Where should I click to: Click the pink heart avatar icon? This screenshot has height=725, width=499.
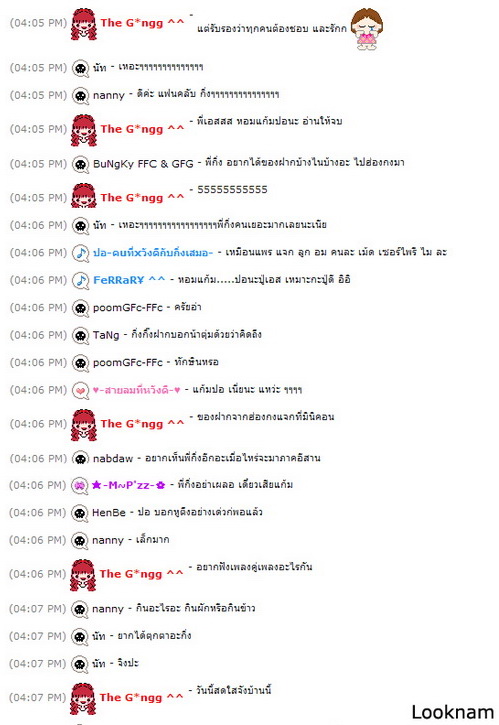(80, 390)
